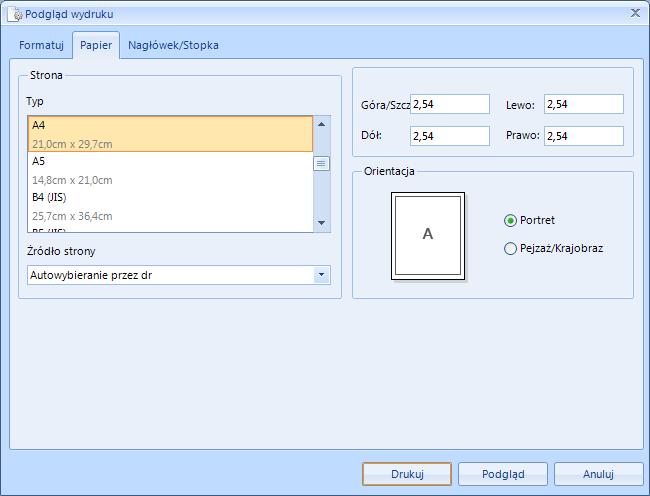The height and width of the screenshot is (496, 650).
Task: Focus the Góra/Szcz margin field
Action: point(450,104)
